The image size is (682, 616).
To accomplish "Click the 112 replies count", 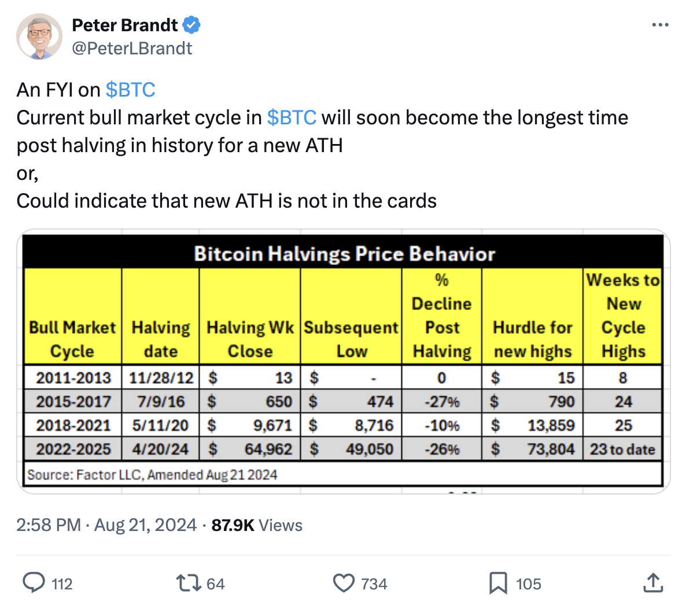I will tap(62, 584).
